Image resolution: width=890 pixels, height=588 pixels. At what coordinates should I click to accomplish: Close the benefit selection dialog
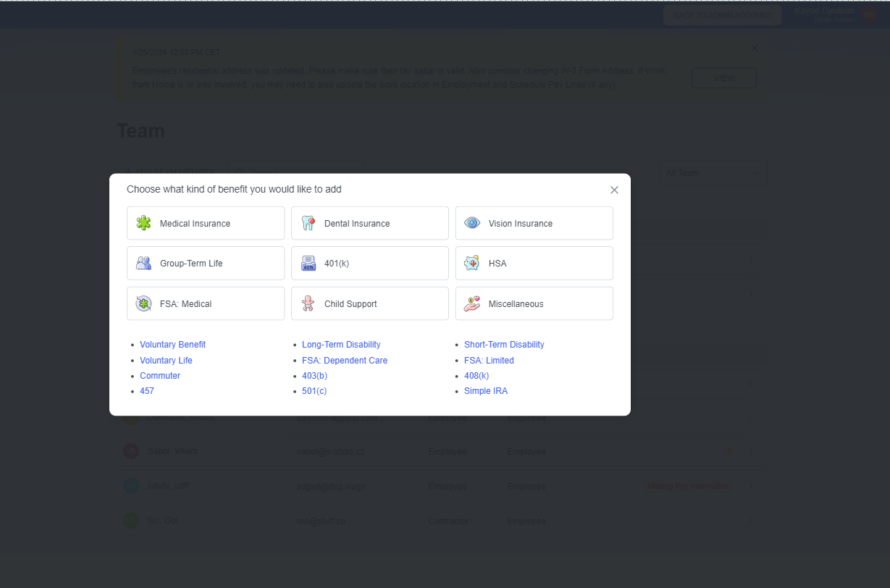point(614,190)
